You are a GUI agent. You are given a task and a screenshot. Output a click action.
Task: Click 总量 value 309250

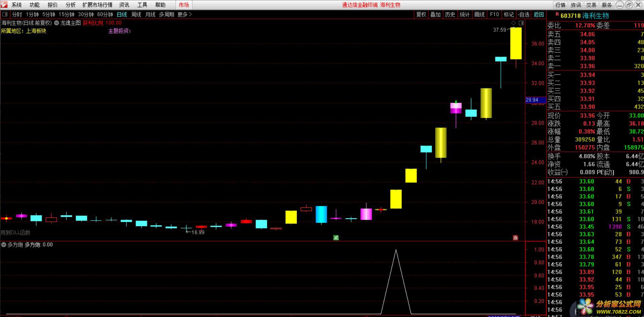tap(585, 139)
